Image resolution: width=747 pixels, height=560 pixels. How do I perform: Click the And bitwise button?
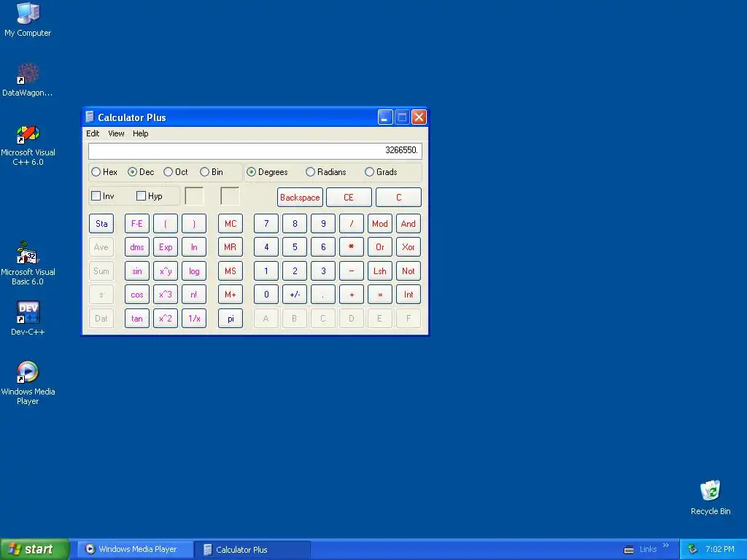[409, 223]
